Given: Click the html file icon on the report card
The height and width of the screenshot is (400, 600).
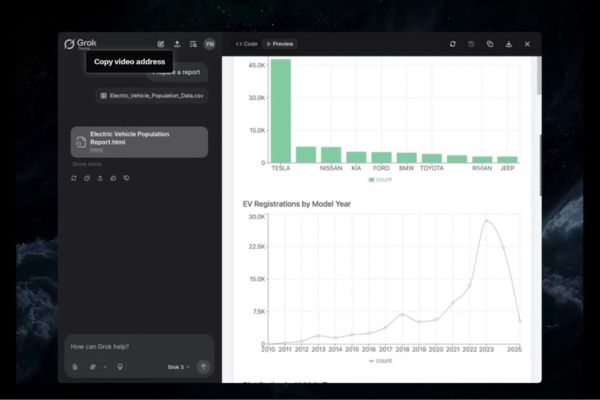Looking at the screenshot, I should tap(81, 142).
